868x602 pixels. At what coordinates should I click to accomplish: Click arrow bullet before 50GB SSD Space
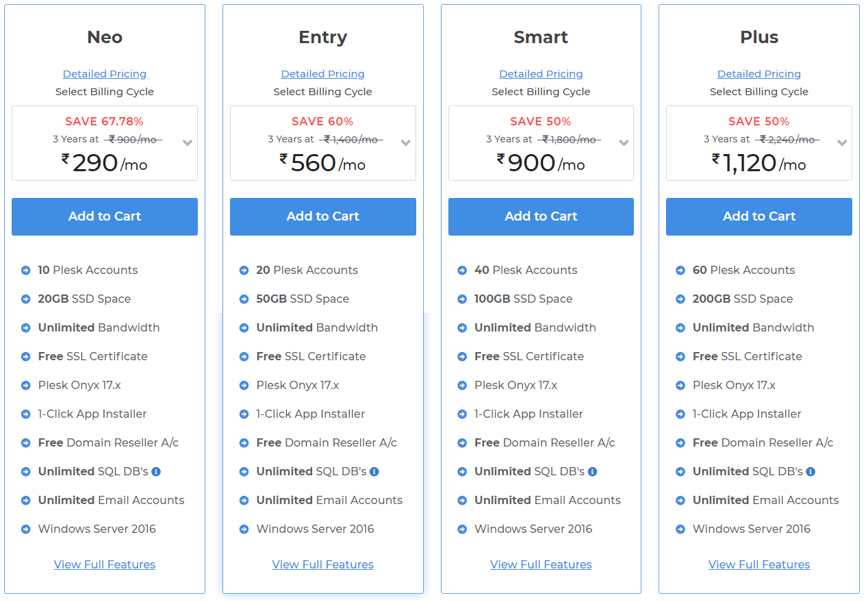[x=244, y=299]
